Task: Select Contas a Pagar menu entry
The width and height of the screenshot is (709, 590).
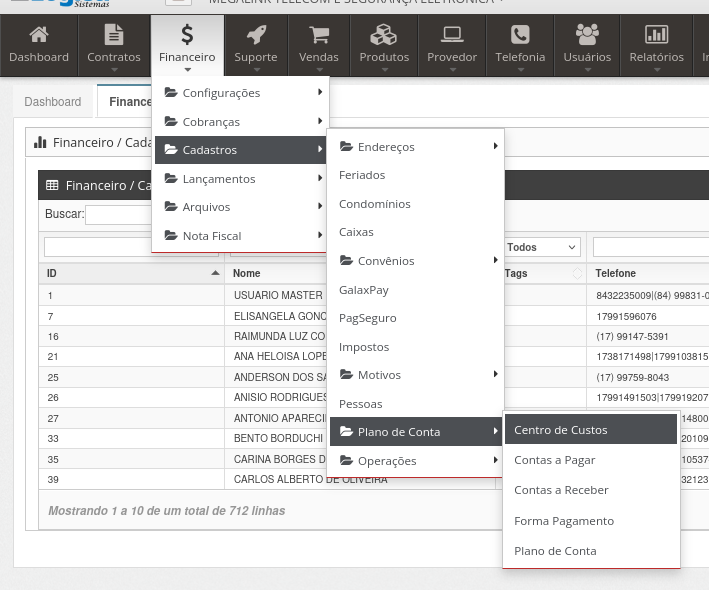Action: 591,460
